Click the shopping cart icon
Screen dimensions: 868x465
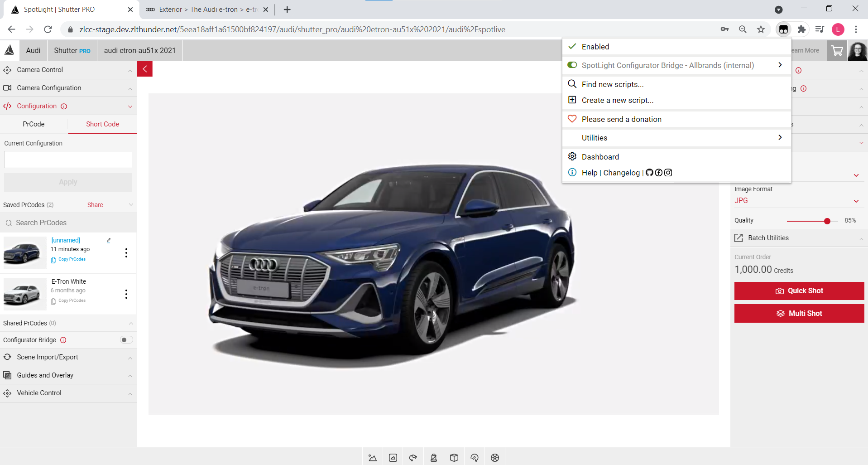click(x=837, y=50)
